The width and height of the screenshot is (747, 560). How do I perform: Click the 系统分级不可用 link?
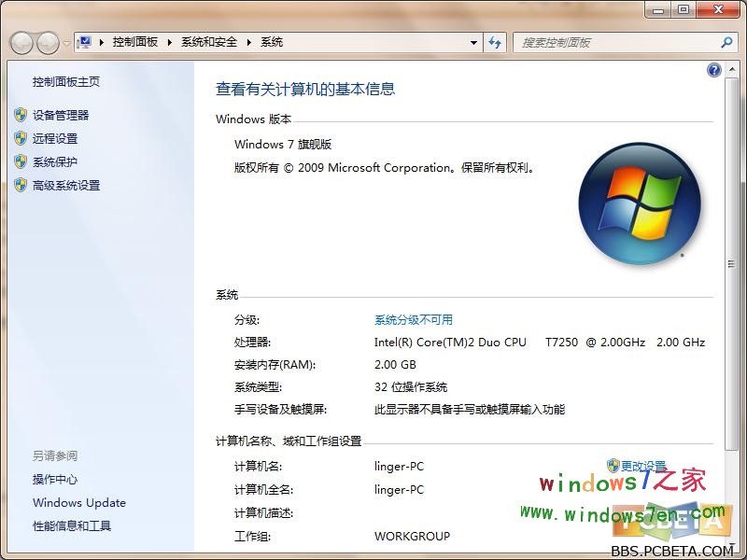(416, 318)
